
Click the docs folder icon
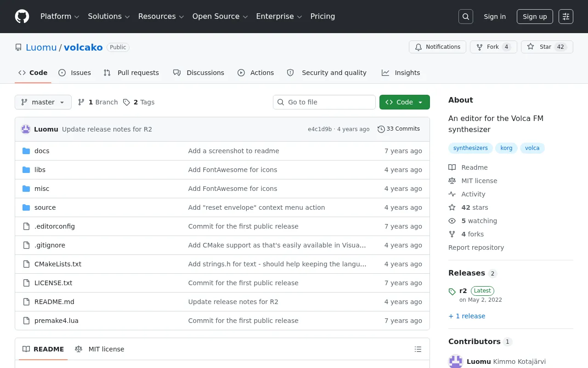(x=26, y=151)
